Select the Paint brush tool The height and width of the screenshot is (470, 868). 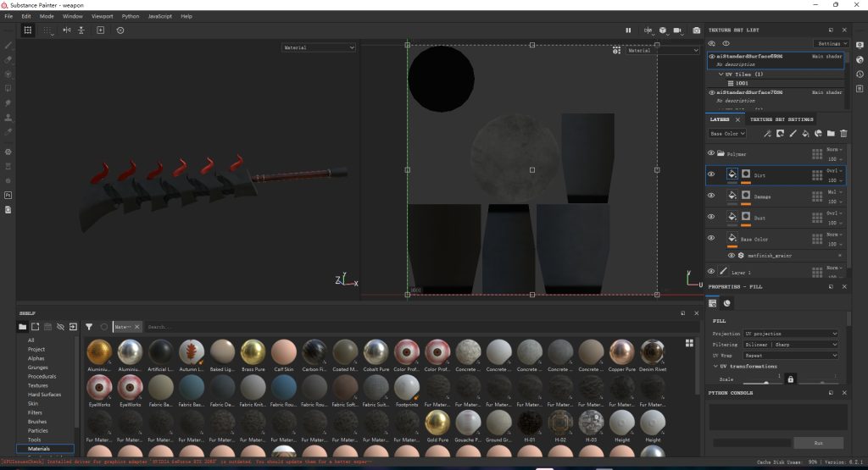(8, 46)
